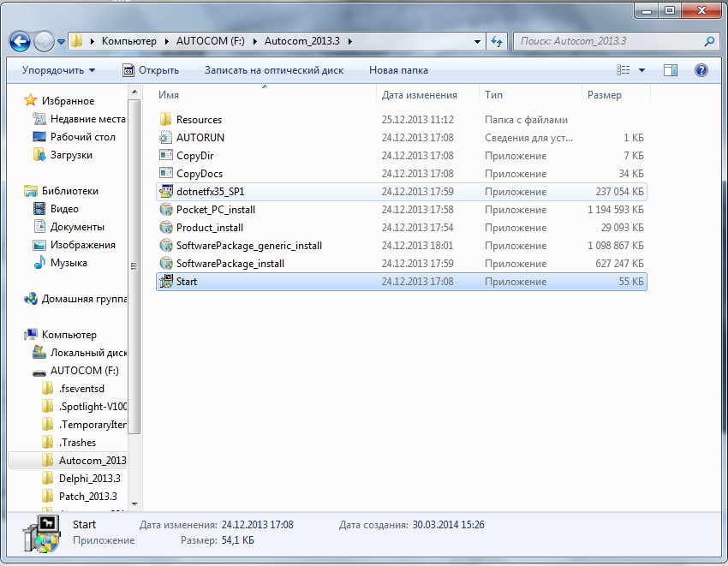728x566 pixels.
Task: Open the recent pages dropdown arrow
Action: pos(61,42)
